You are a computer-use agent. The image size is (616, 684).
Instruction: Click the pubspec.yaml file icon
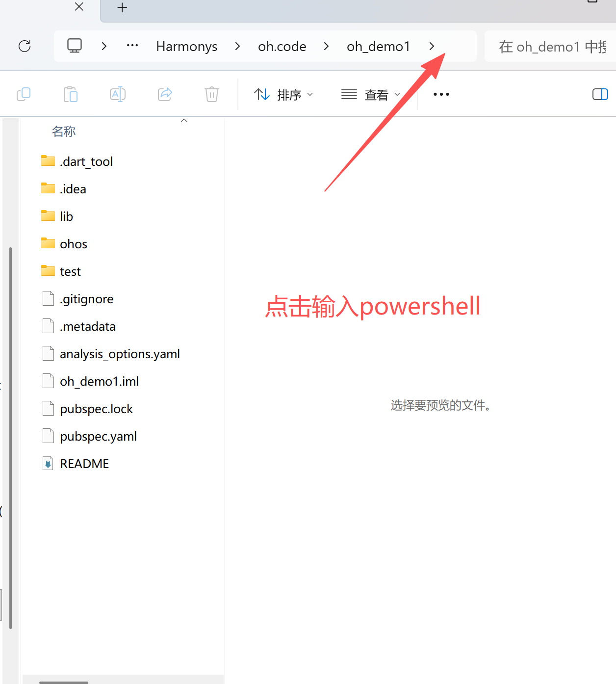[x=48, y=436]
